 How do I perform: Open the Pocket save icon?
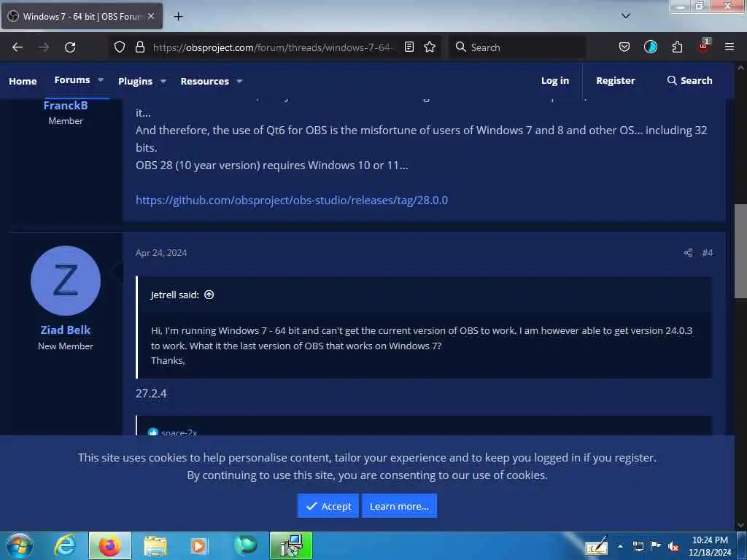click(624, 47)
